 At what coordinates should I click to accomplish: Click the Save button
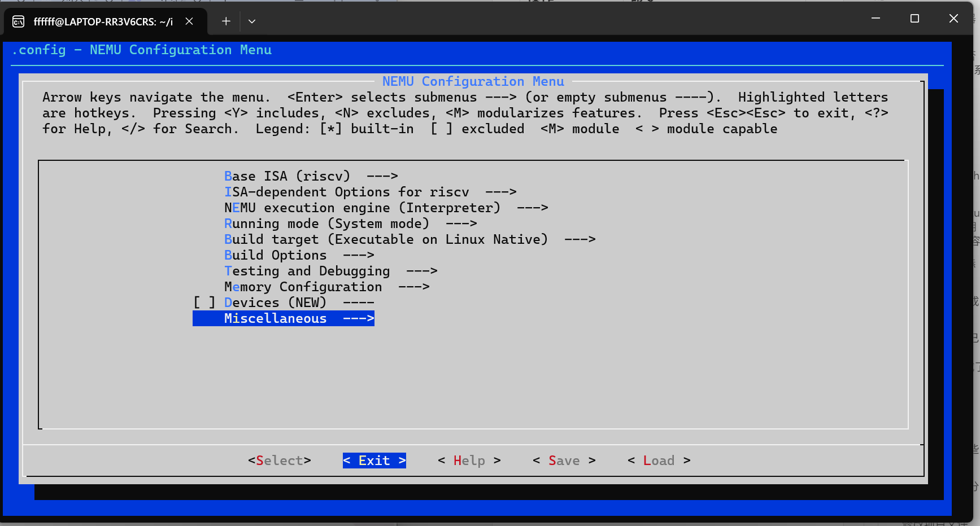(x=564, y=461)
